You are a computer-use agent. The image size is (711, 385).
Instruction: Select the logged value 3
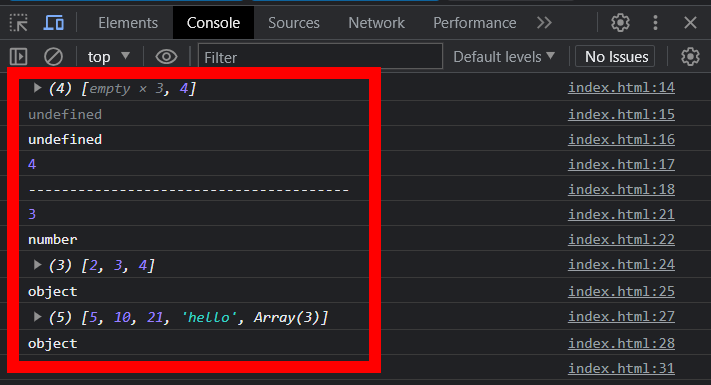(x=32, y=214)
